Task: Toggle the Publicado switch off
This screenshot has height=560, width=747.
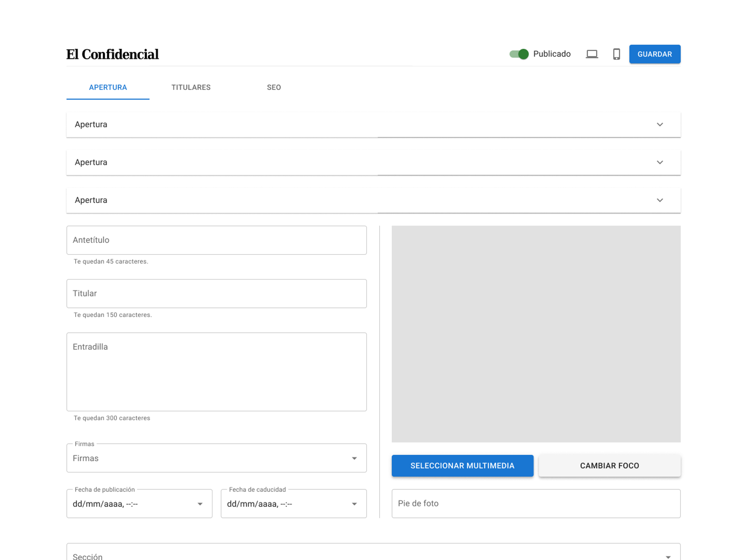Action: [519, 54]
